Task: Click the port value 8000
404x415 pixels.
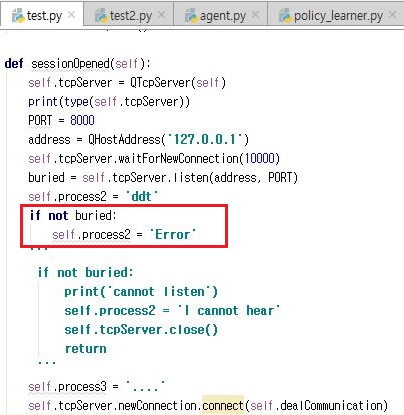Action: 82,120
